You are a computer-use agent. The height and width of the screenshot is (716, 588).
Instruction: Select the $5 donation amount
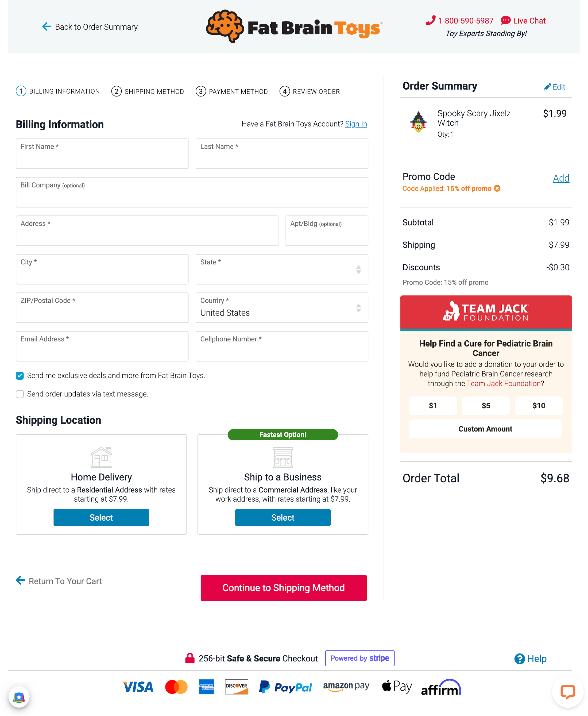pyautogui.click(x=485, y=406)
